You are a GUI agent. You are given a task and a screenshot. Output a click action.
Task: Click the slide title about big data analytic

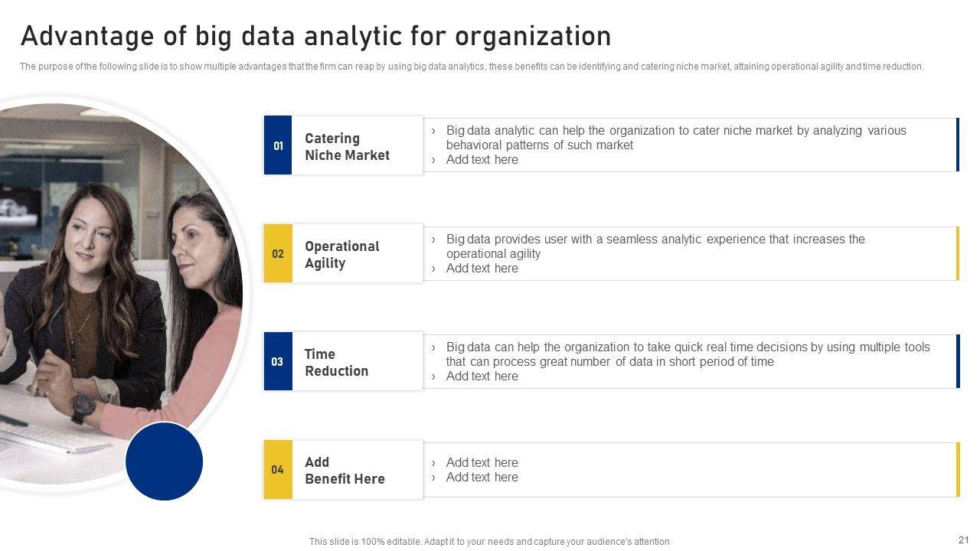click(x=315, y=36)
